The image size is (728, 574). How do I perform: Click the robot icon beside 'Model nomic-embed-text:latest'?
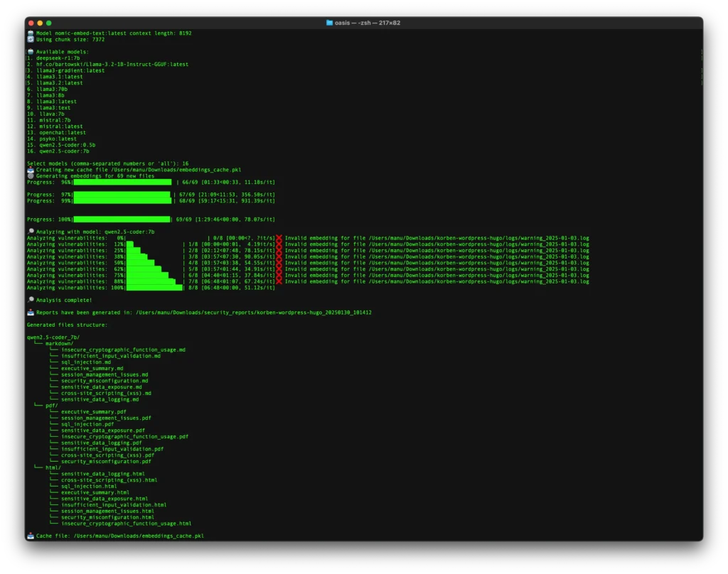(31, 33)
